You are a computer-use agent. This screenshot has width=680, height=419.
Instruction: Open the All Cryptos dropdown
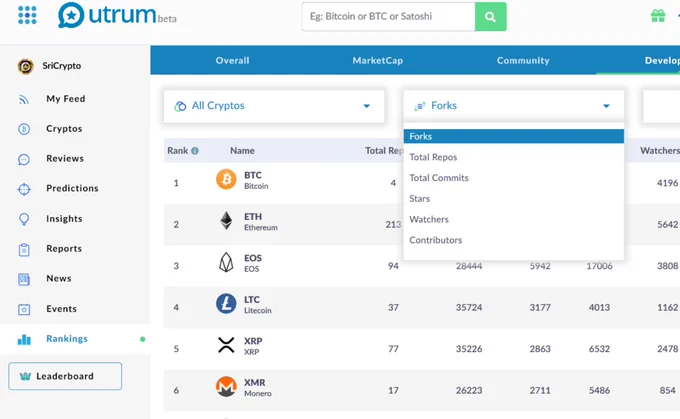[274, 106]
